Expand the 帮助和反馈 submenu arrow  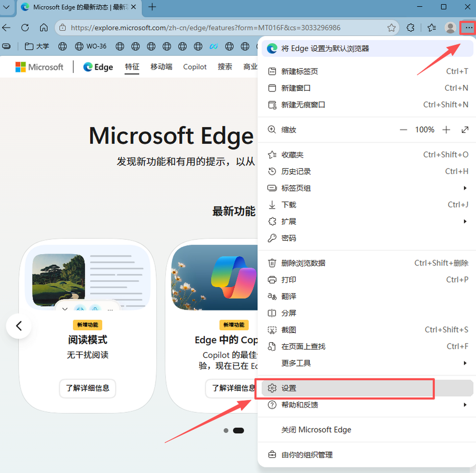(x=465, y=405)
